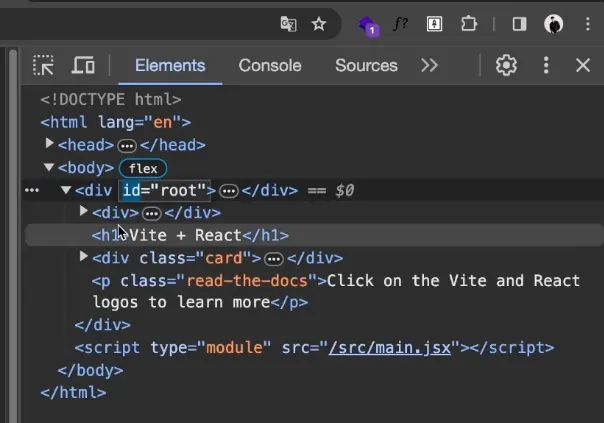The width and height of the screenshot is (604, 423).
Task: Select the DOCTYPE html line
Action: 111,100
